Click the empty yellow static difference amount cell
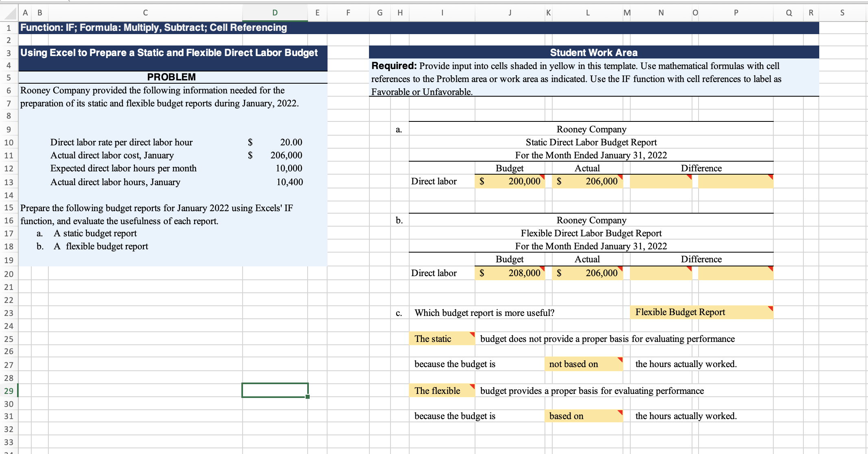This screenshot has height=454, width=868. 661,181
